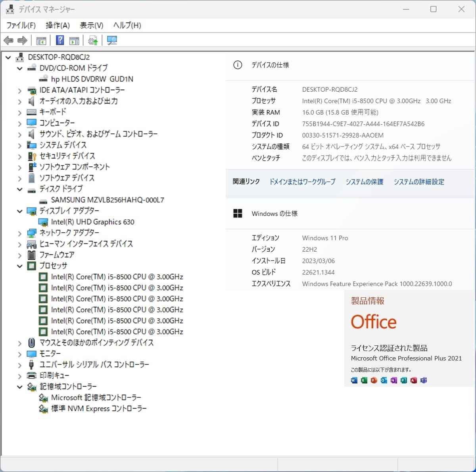Image resolution: width=476 pixels, height=472 pixels.
Task: Click the Access icon in Office panel
Action: [x=414, y=380]
